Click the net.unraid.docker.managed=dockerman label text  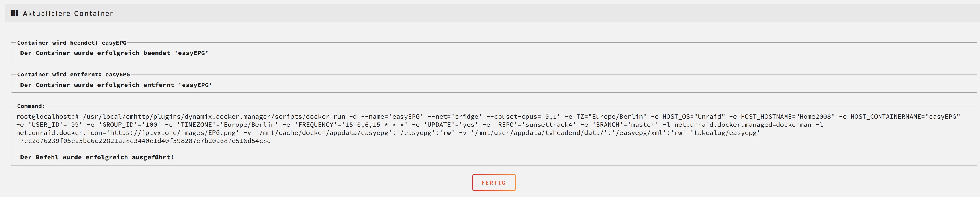[x=743, y=125]
